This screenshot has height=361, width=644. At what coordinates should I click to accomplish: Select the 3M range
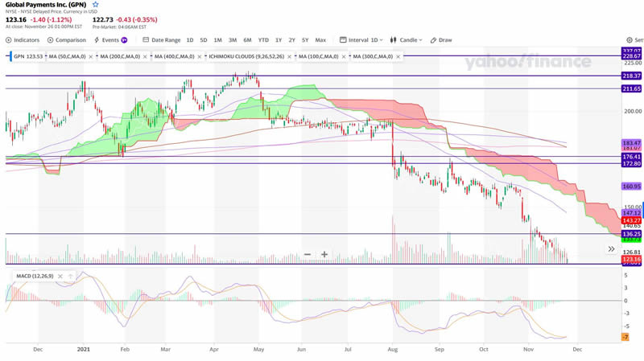click(233, 39)
